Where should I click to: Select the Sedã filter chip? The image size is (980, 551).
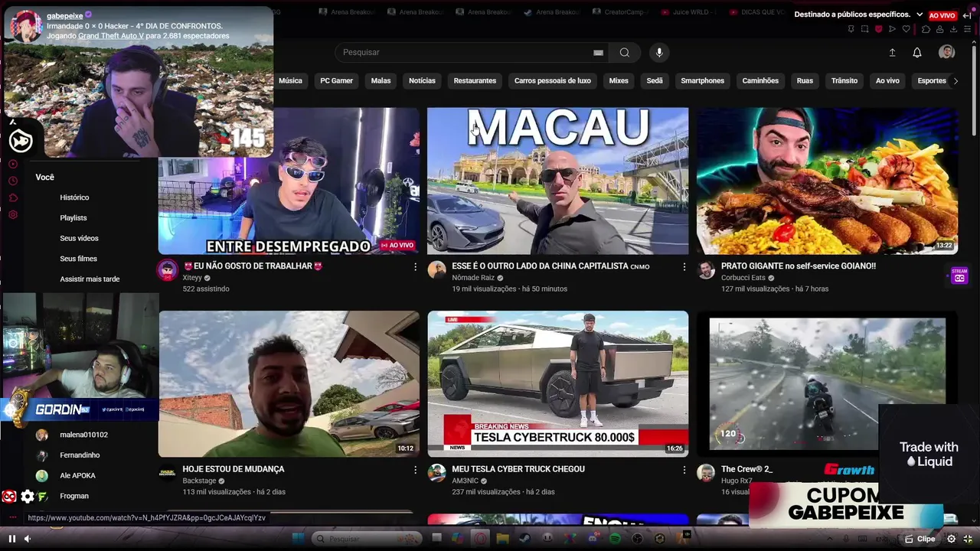(x=655, y=80)
